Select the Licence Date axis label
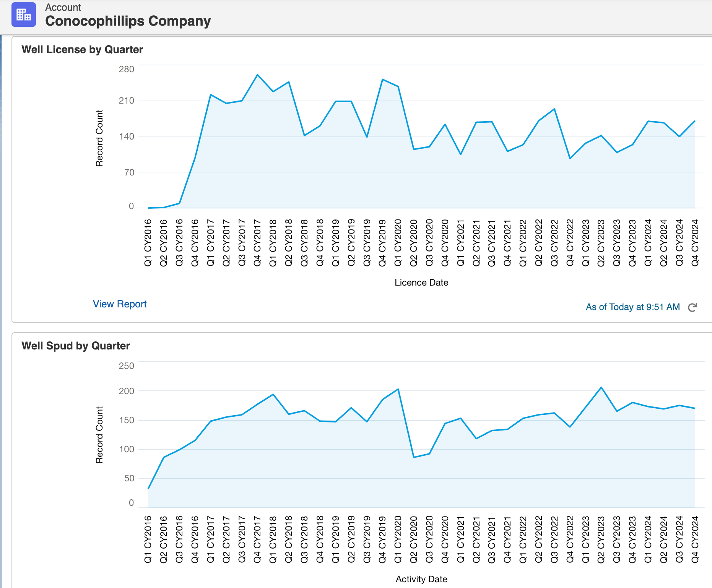The width and height of the screenshot is (712, 588). pos(421,283)
